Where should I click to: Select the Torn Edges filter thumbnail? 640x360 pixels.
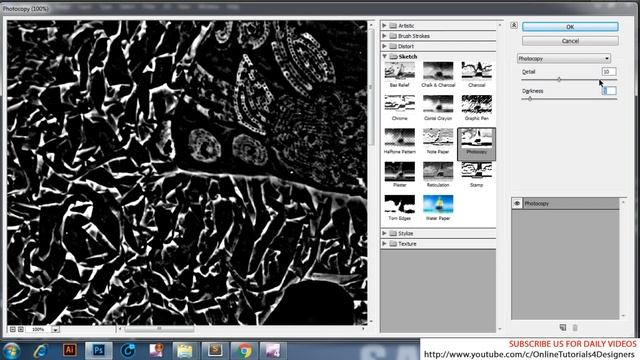click(399, 204)
